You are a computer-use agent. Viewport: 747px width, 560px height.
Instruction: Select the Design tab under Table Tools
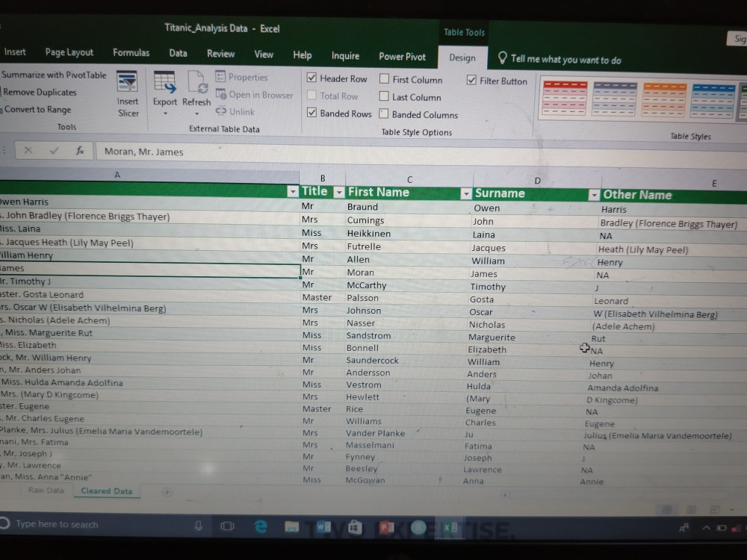pos(462,57)
